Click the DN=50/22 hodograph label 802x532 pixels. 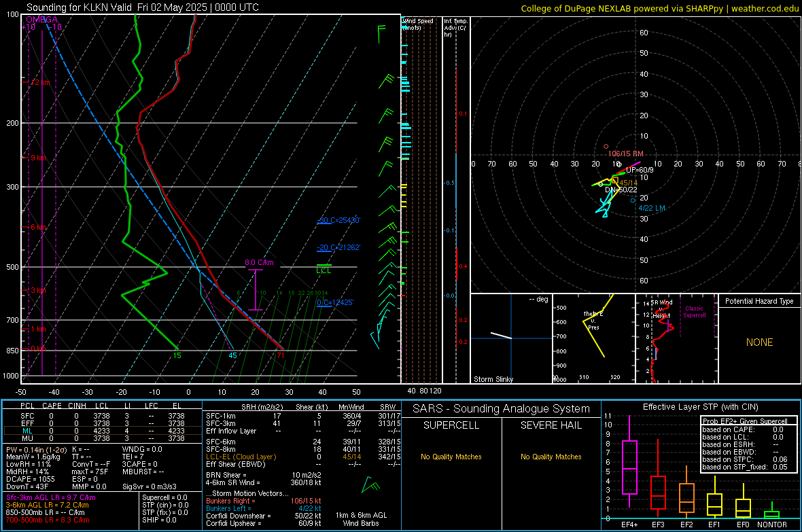coord(621,190)
